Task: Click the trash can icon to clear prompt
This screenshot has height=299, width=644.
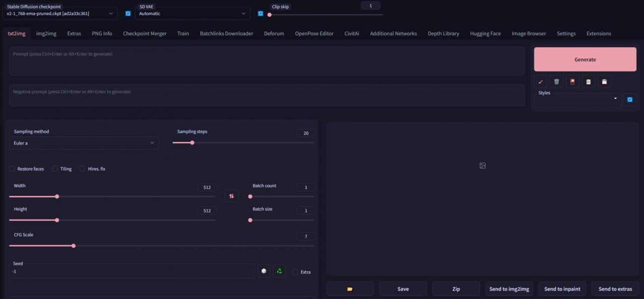Action: [556, 82]
